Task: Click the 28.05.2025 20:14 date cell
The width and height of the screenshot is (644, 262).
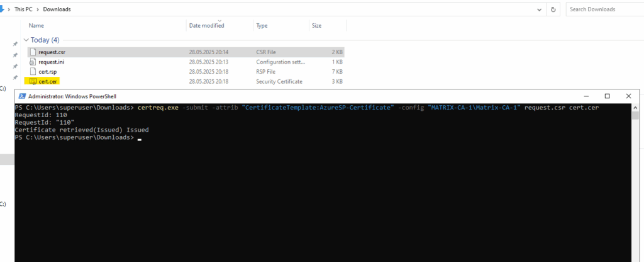Action: click(209, 52)
